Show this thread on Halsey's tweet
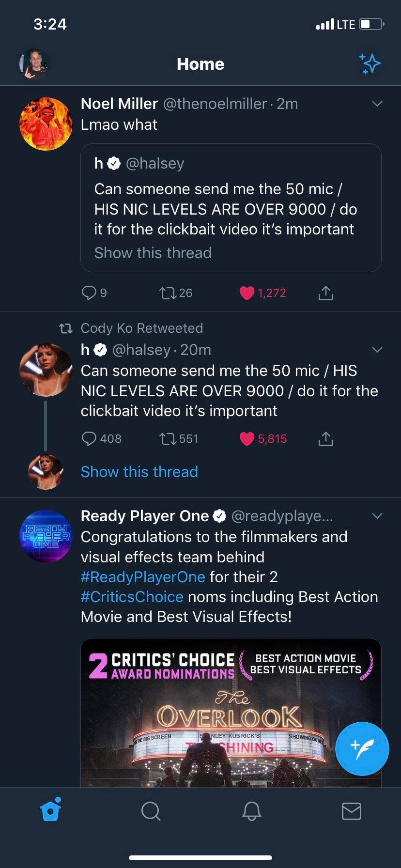 139,471
